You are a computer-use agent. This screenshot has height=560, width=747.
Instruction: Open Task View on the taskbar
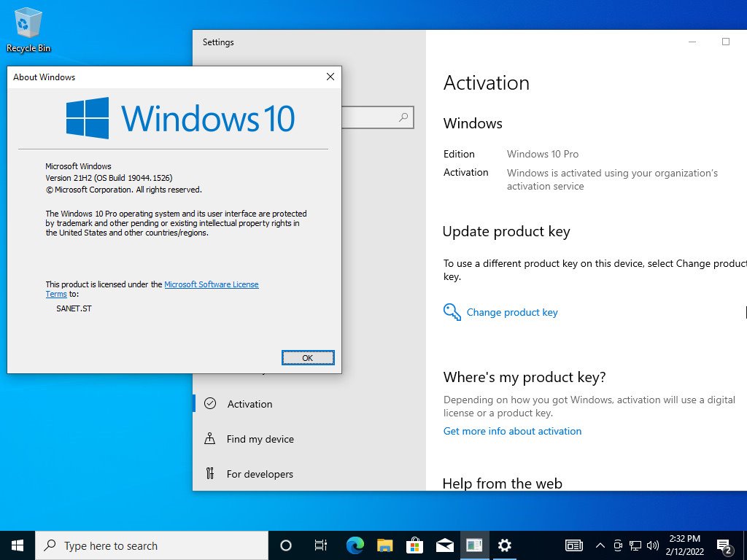321,545
